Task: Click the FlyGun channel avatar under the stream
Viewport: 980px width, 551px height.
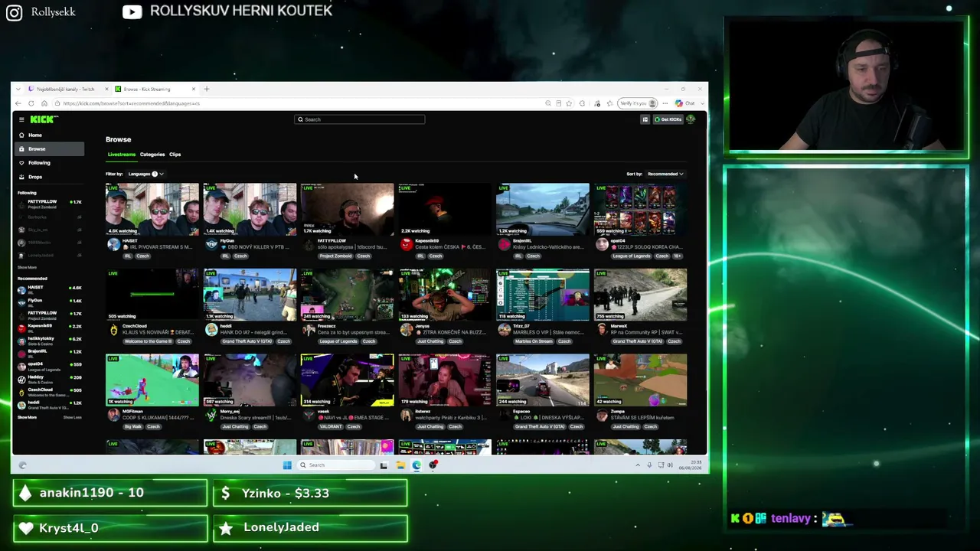Action: click(211, 245)
